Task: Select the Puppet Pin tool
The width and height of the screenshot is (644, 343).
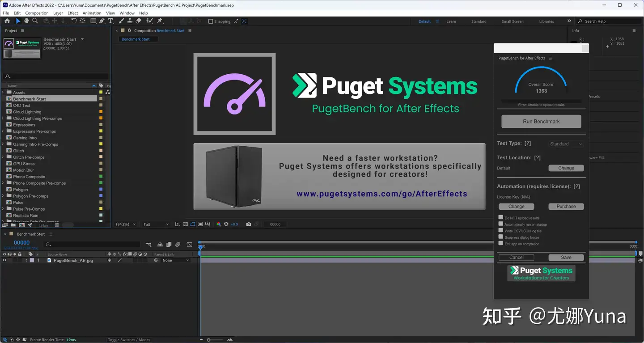Action: (x=160, y=21)
